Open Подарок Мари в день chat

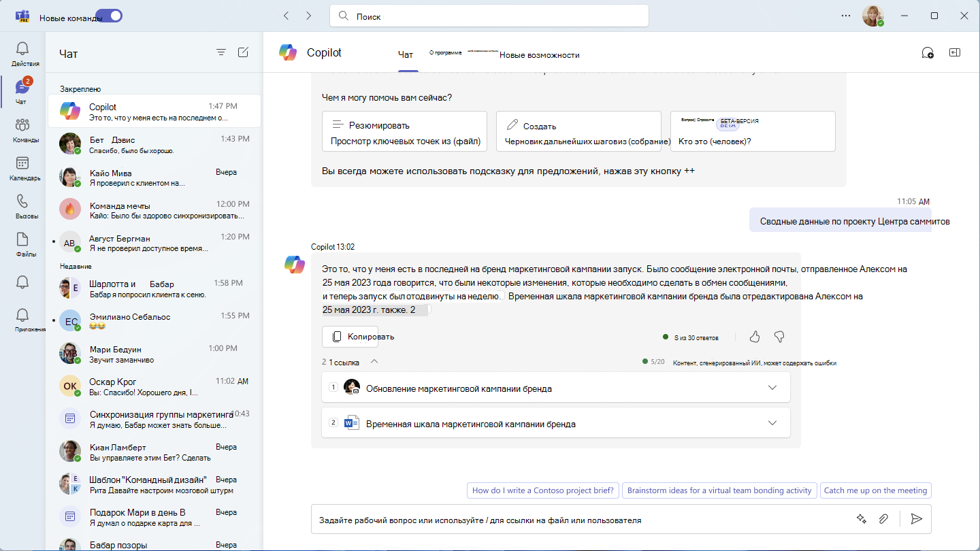[154, 517]
